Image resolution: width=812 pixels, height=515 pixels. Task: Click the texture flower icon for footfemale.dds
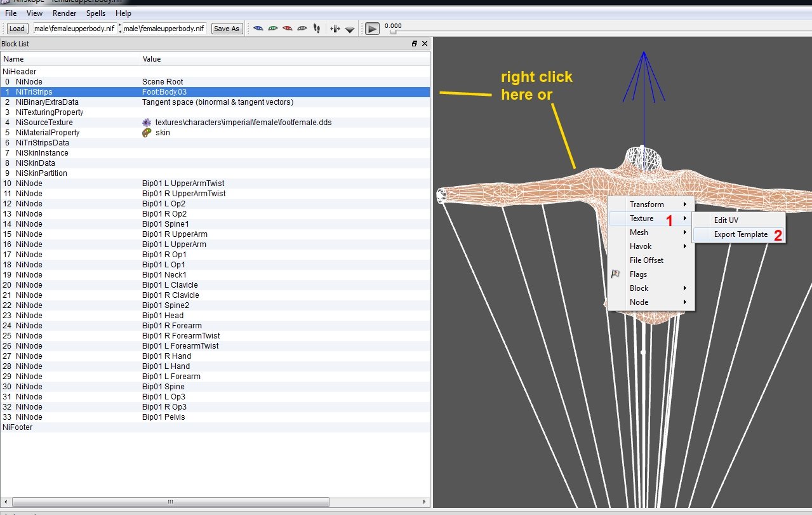[x=147, y=123]
